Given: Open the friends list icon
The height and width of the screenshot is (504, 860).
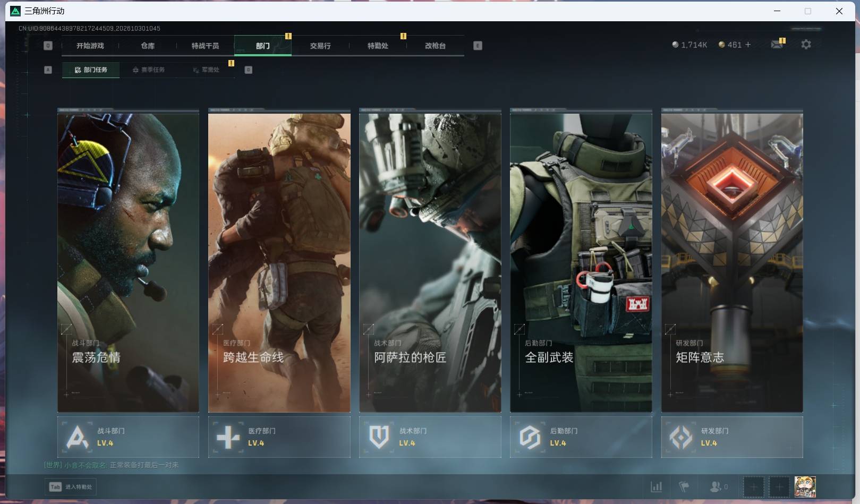Looking at the screenshot, I should 716,486.
